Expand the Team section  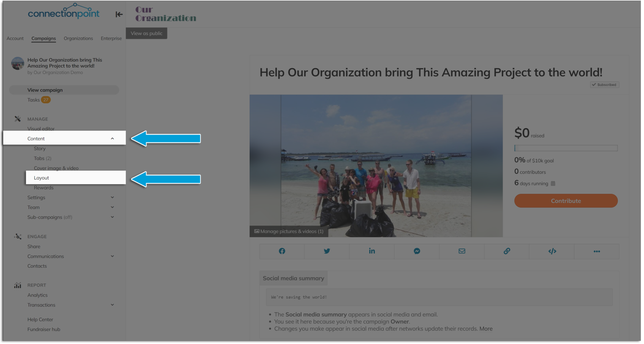[x=112, y=207]
